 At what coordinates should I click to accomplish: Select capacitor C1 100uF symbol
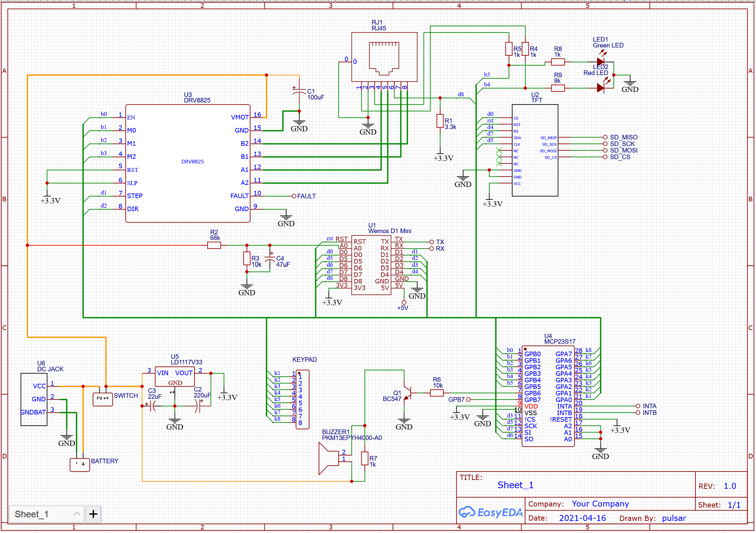(299, 91)
